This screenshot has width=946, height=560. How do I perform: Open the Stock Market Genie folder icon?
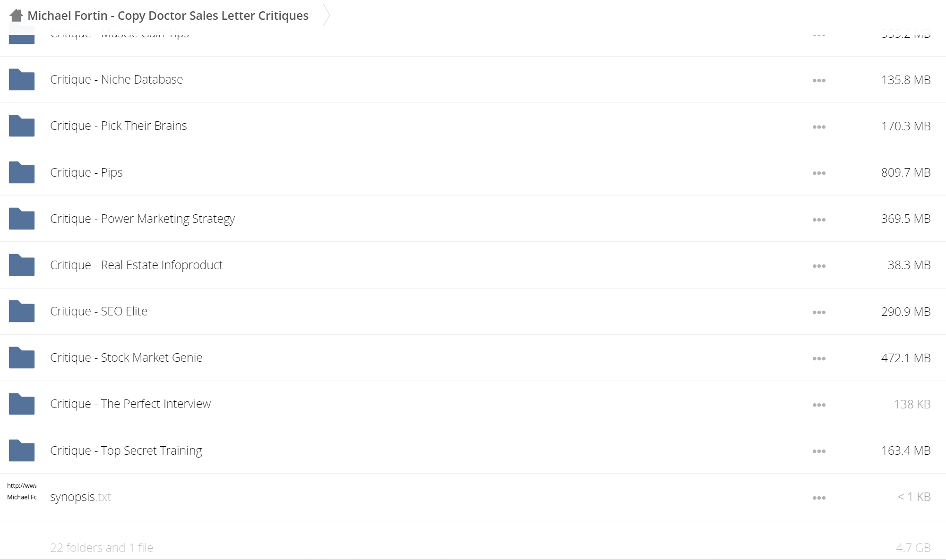pyautogui.click(x=22, y=357)
